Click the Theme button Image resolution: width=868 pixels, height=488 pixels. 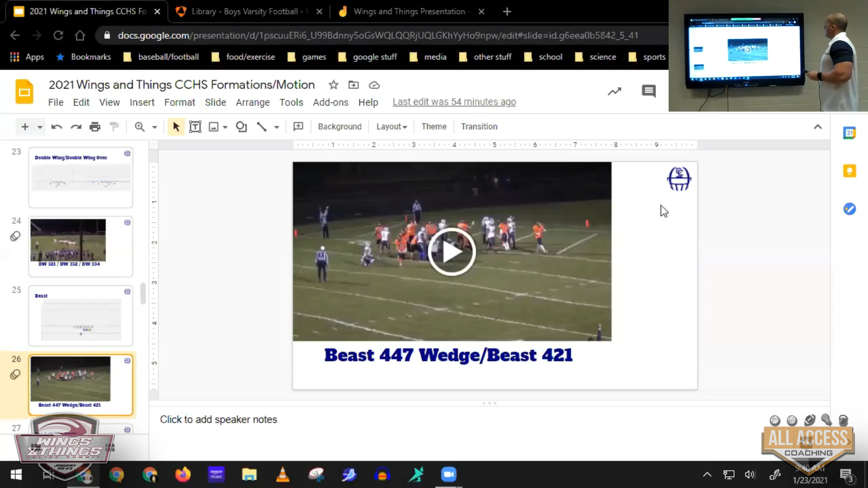click(434, 127)
